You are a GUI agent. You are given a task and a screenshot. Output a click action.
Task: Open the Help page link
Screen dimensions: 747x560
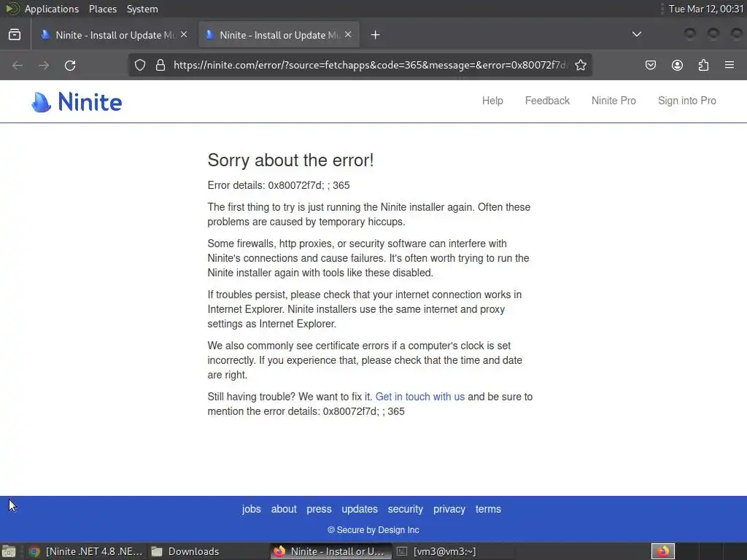492,101
